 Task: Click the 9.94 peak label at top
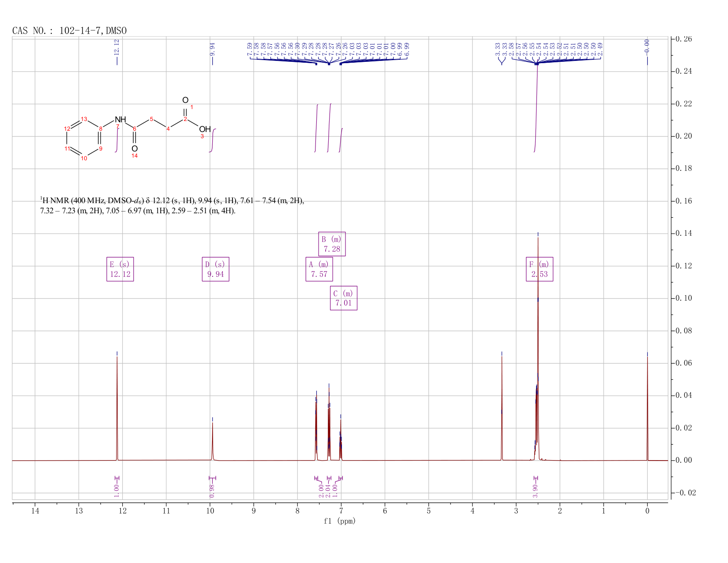(212, 49)
